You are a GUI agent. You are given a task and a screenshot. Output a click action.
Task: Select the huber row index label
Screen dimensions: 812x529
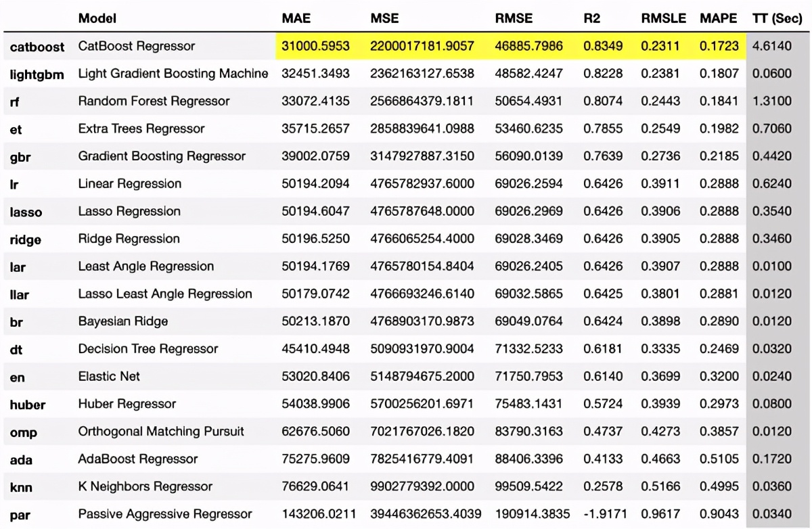[27, 405]
